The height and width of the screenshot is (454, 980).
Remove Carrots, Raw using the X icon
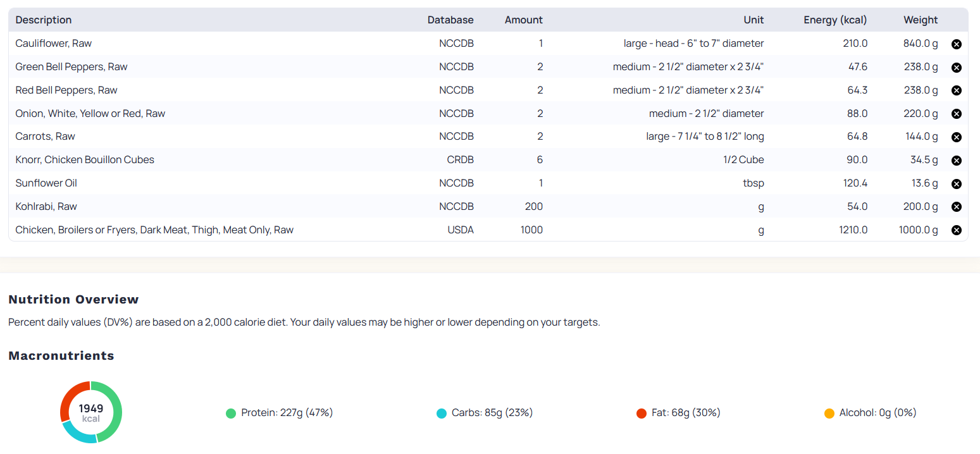[x=957, y=137]
